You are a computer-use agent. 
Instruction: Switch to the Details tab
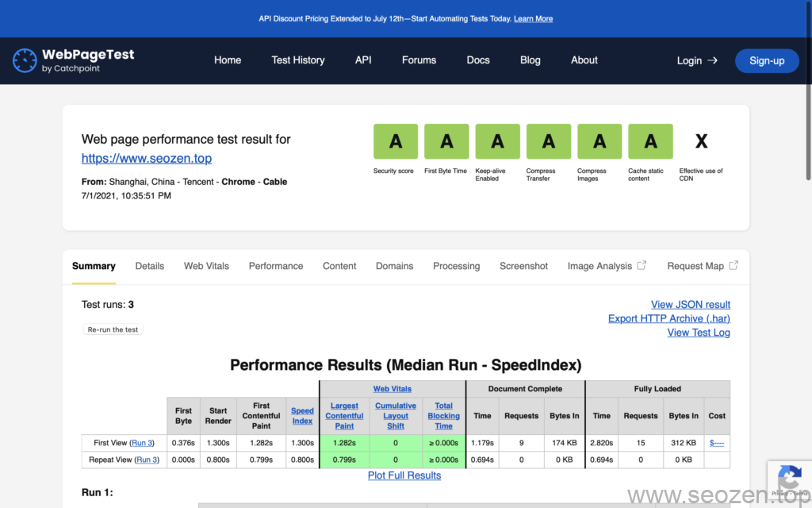click(150, 266)
